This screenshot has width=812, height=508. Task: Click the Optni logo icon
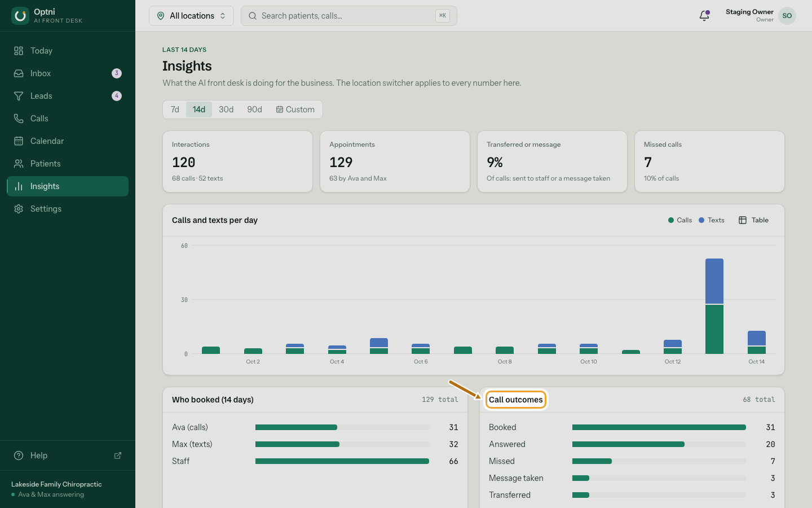click(20, 16)
